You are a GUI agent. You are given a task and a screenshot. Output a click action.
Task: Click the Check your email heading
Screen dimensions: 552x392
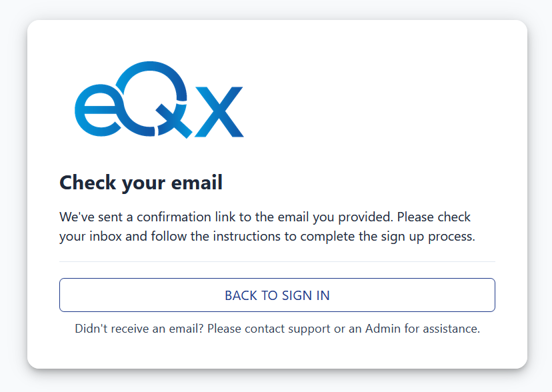(x=141, y=182)
